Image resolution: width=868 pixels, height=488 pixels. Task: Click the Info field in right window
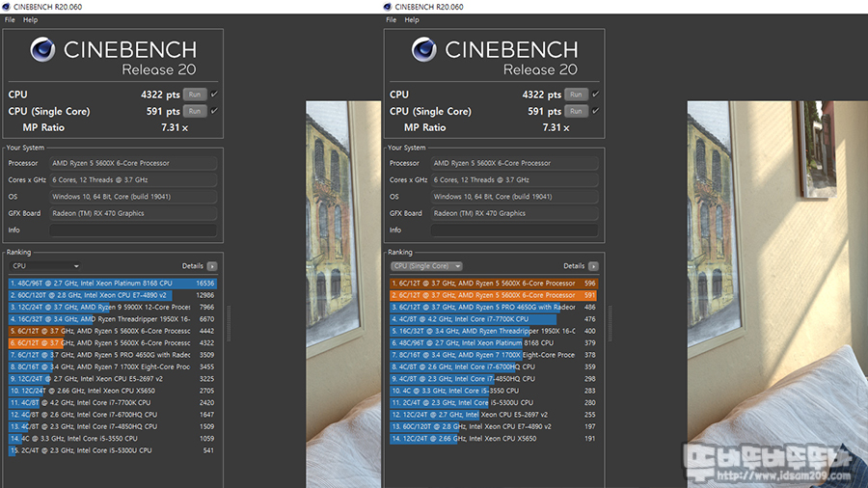click(x=514, y=230)
